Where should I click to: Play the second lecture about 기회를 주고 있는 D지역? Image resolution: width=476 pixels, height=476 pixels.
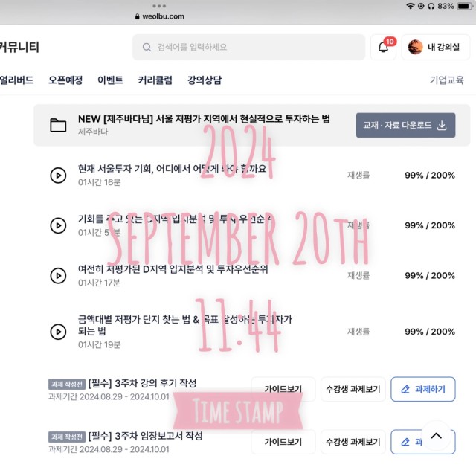click(x=58, y=225)
